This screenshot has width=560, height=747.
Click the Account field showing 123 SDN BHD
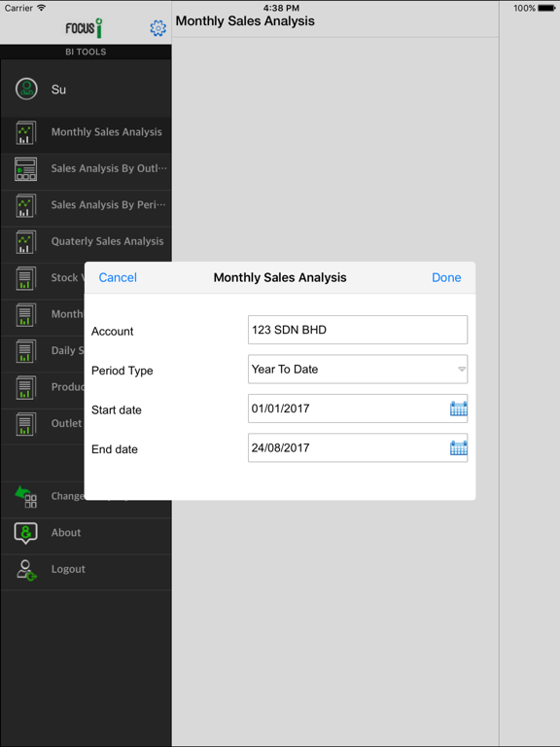coord(358,330)
